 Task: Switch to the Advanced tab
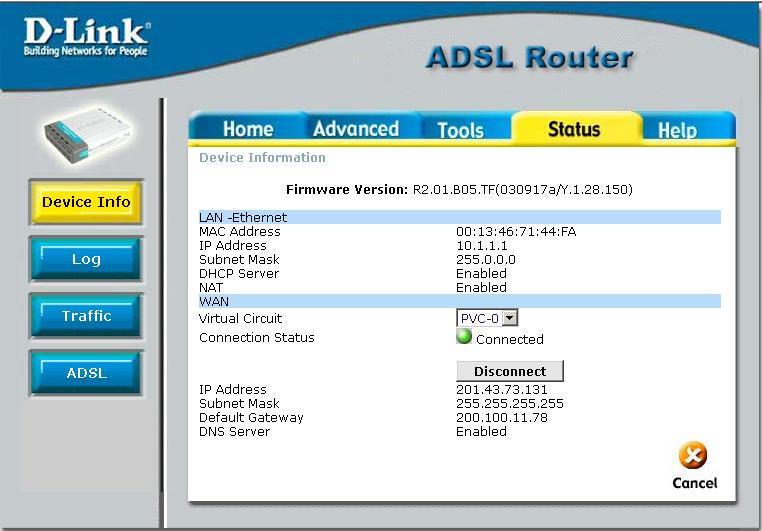pyautogui.click(x=356, y=129)
